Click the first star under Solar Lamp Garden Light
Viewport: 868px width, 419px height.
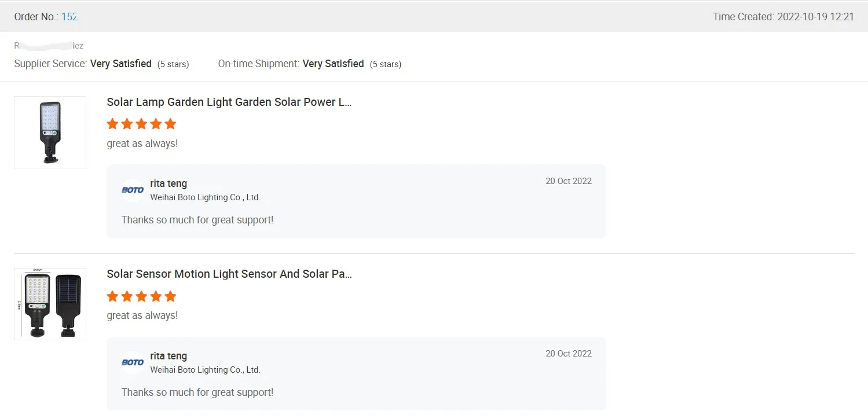(112, 124)
